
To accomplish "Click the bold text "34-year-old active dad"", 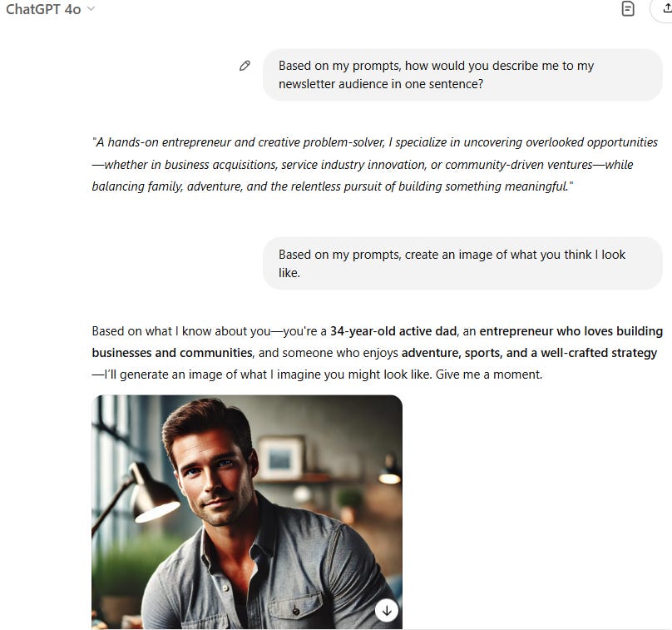I will point(393,331).
